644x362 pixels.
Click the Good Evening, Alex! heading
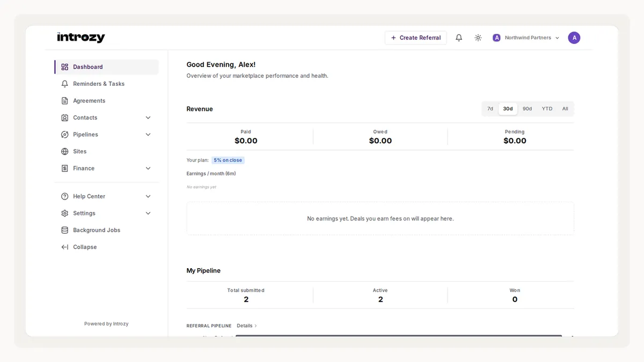tap(221, 65)
